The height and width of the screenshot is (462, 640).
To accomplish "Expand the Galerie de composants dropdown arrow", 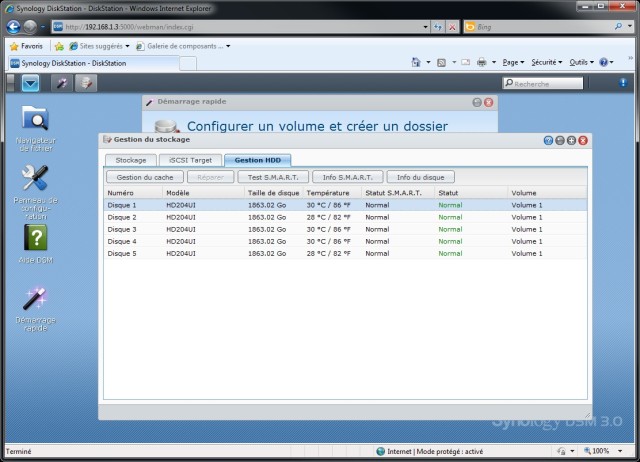I will click(x=228, y=46).
